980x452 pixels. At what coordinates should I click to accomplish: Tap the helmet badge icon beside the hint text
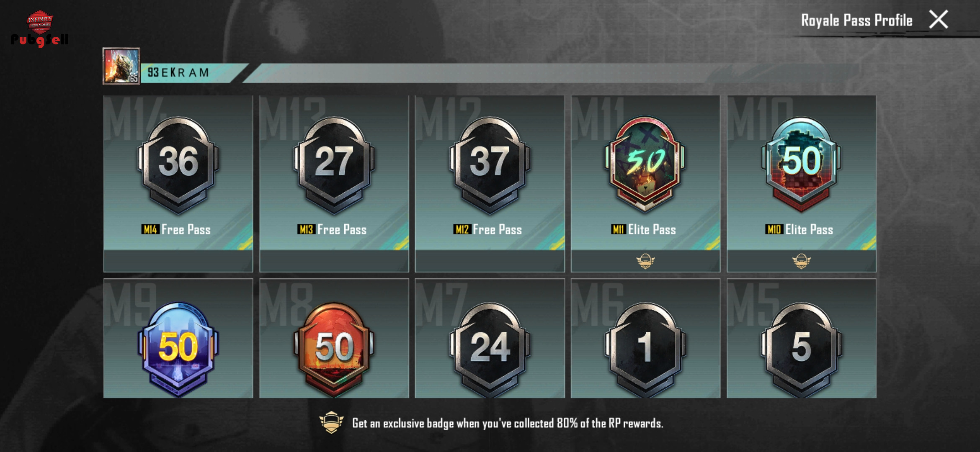[x=331, y=423]
